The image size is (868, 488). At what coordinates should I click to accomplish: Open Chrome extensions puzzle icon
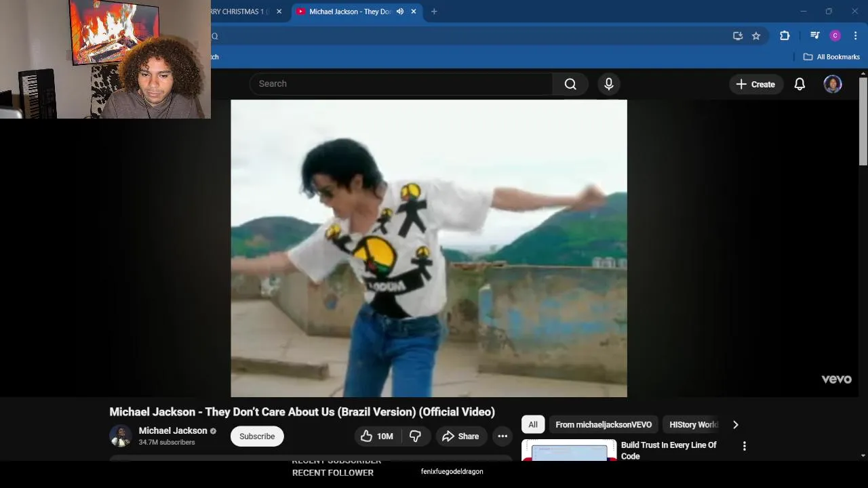(x=785, y=36)
